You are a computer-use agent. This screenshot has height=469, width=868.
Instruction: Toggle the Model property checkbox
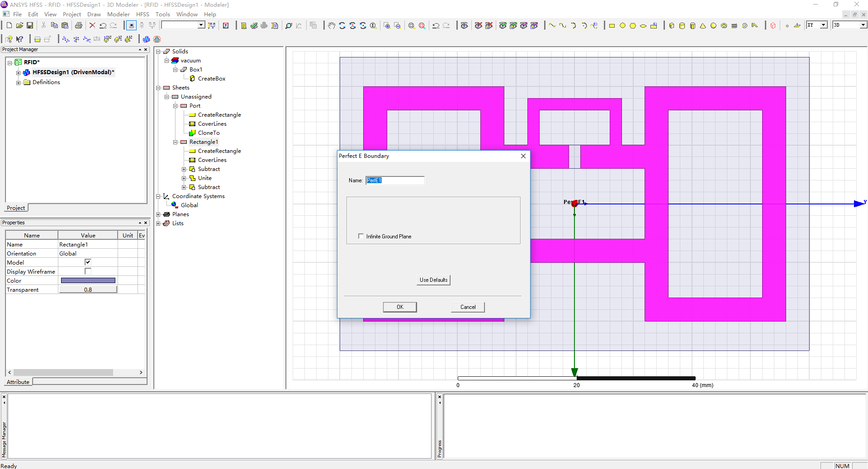click(88, 262)
